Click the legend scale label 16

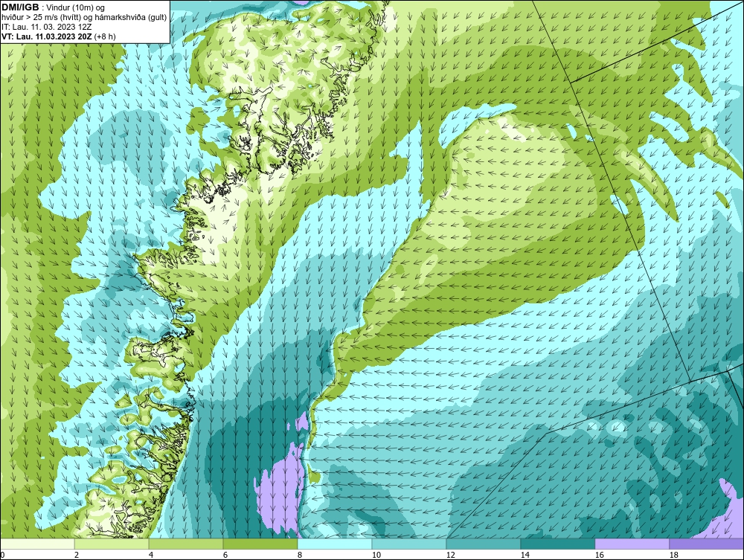click(599, 555)
